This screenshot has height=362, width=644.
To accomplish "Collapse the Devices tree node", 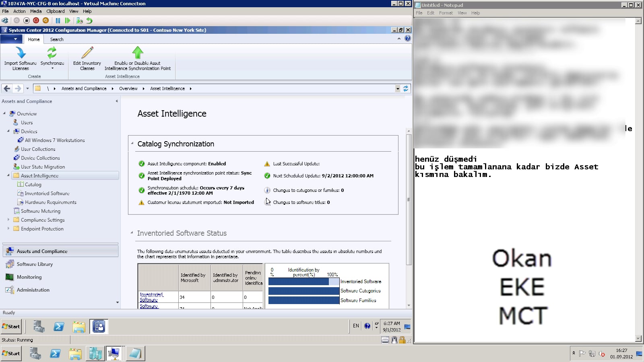I will coord(8,131).
